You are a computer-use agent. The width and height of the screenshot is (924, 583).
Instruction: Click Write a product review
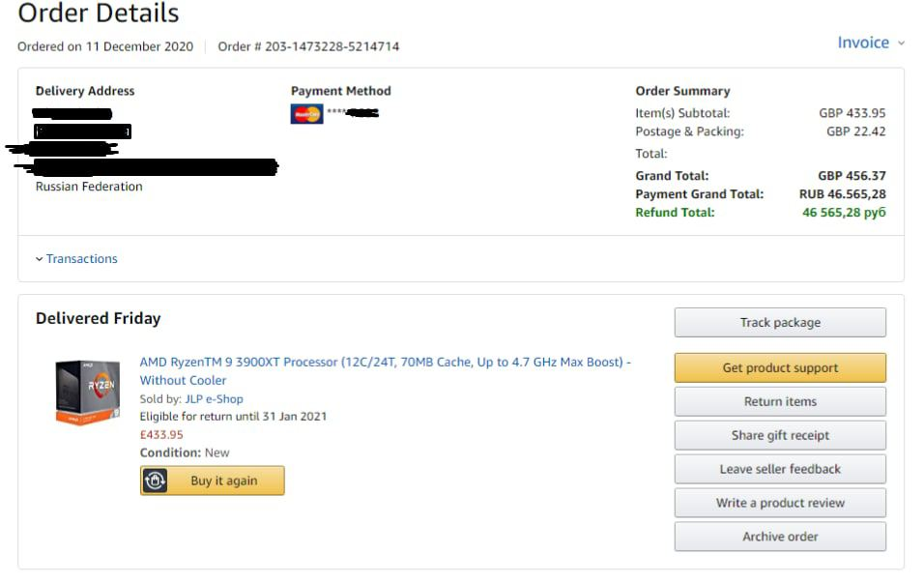click(x=780, y=503)
